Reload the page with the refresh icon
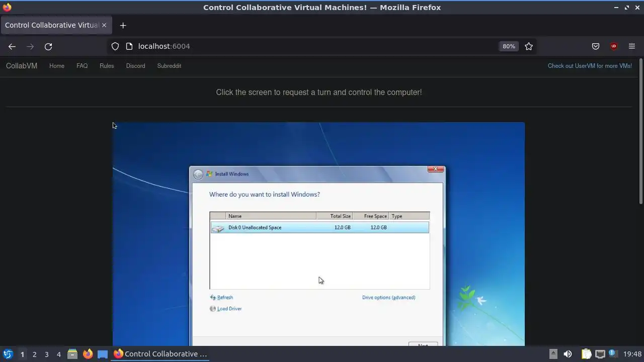This screenshot has width=644, height=362. tap(48, 46)
